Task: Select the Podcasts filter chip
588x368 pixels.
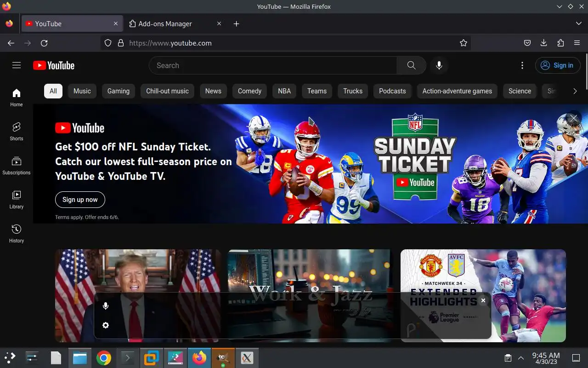Action: click(392, 91)
